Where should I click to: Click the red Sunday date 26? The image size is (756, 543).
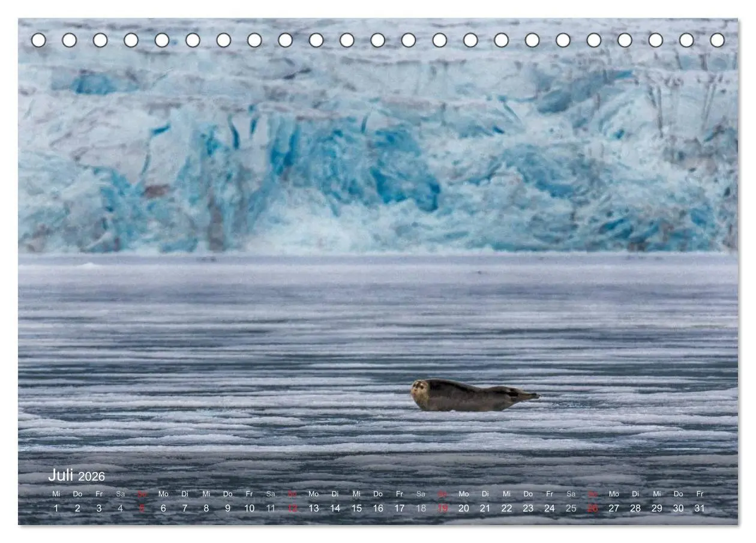(x=593, y=508)
